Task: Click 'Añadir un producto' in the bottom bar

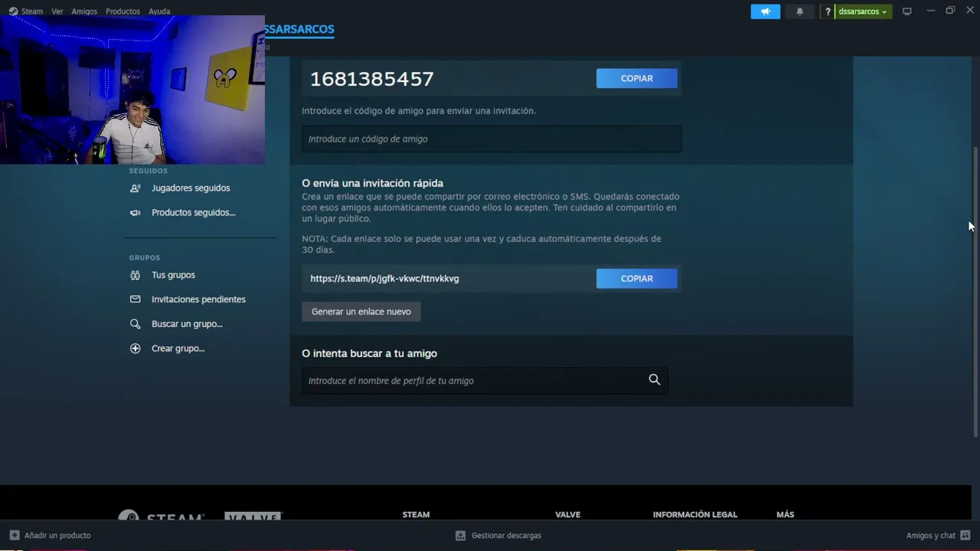Action: tap(51, 536)
